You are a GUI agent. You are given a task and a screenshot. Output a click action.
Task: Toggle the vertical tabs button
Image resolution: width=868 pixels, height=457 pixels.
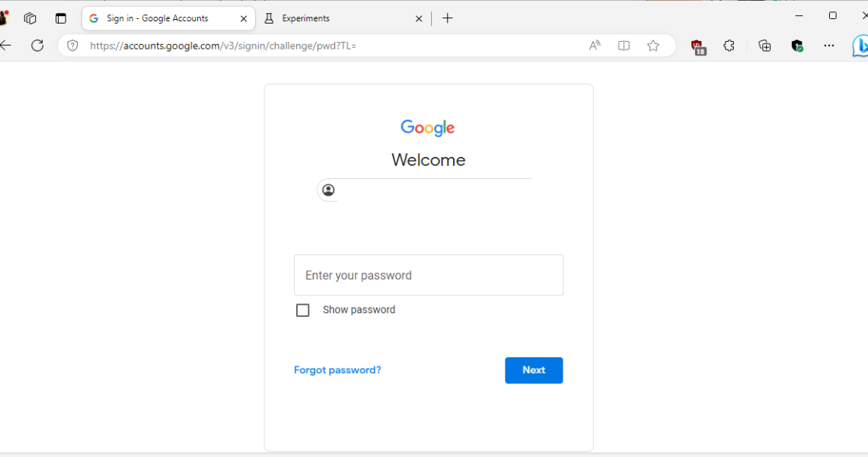click(x=61, y=18)
